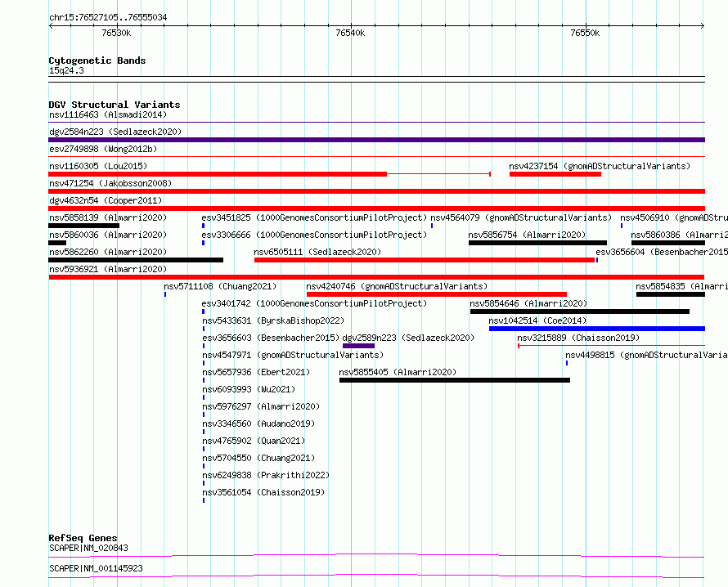Click the esv3306666 1000Genomes label

point(314,235)
